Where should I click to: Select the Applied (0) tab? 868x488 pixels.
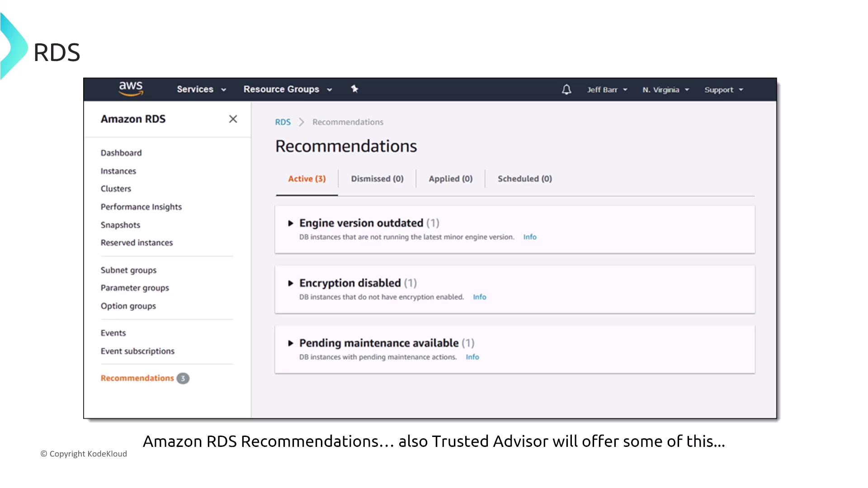point(450,179)
